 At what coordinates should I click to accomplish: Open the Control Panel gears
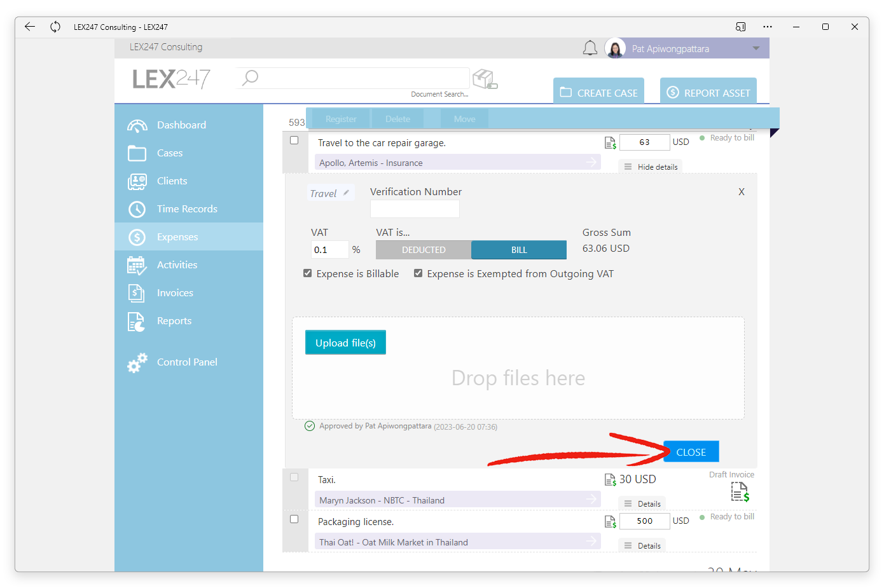coord(137,362)
